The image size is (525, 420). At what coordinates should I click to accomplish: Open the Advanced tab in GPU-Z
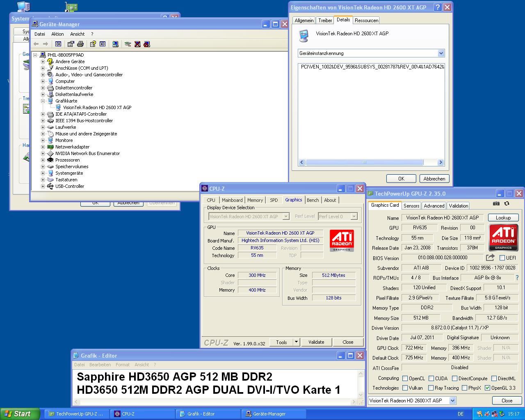pos(434,206)
